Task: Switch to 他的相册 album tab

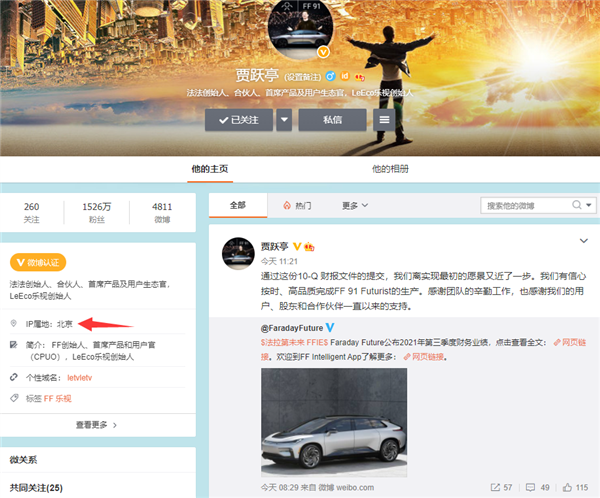Action: 390,169
